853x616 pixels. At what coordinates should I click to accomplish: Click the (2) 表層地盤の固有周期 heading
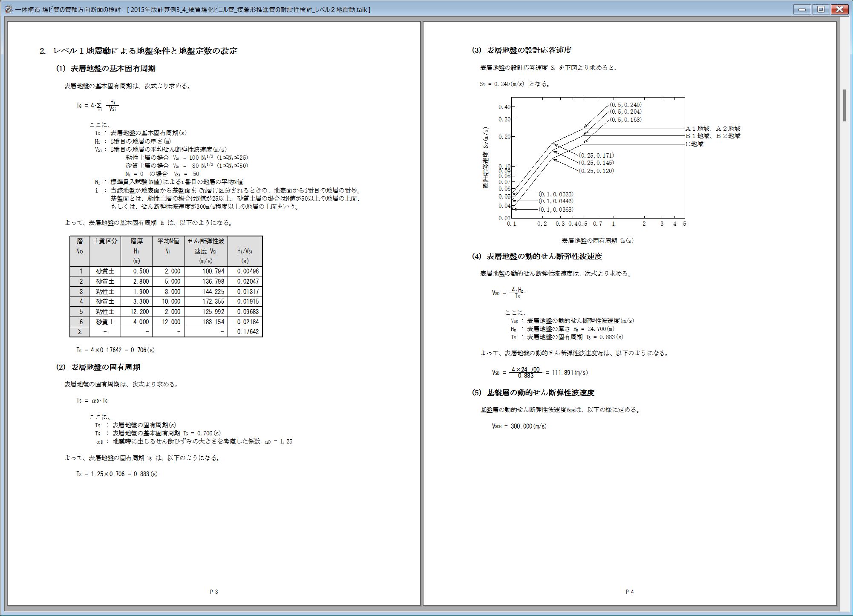click(98, 367)
